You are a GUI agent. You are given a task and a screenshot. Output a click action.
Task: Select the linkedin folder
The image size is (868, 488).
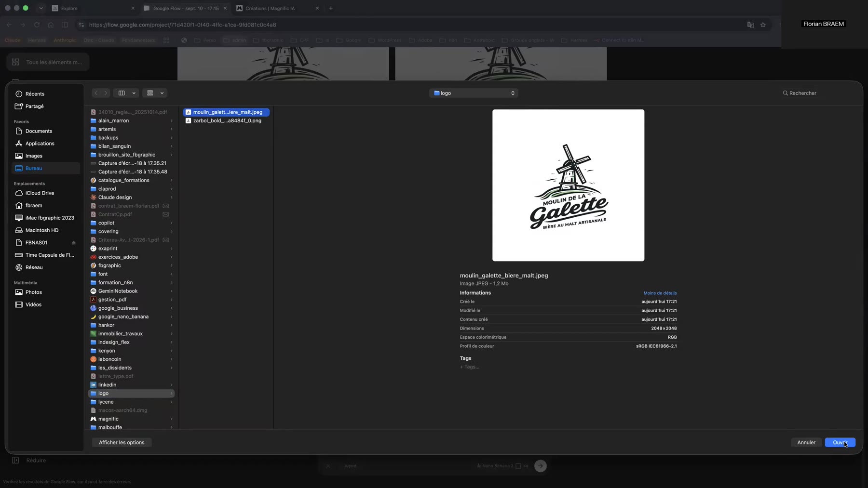click(131, 385)
